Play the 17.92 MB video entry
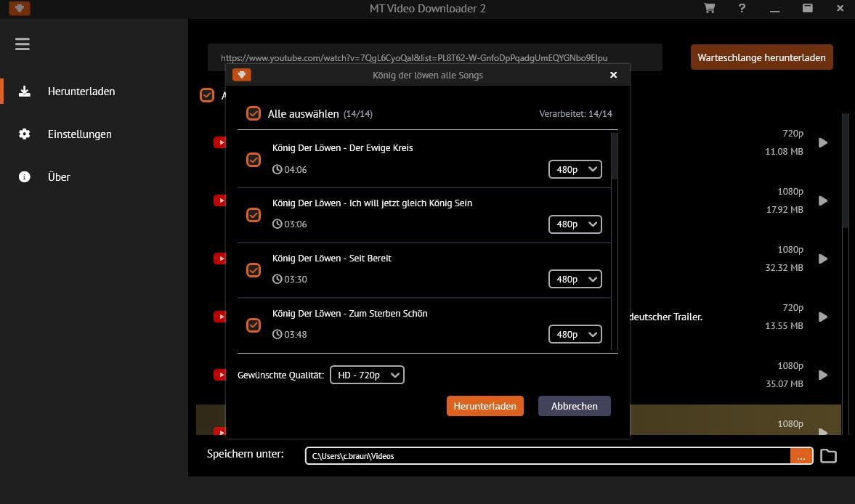This screenshot has height=504, width=855. pos(823,201)
